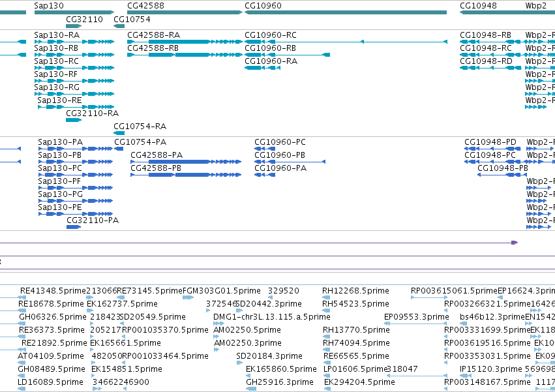
Task: Select the CG10948-PB protein label
Action: tap(503, 168)
